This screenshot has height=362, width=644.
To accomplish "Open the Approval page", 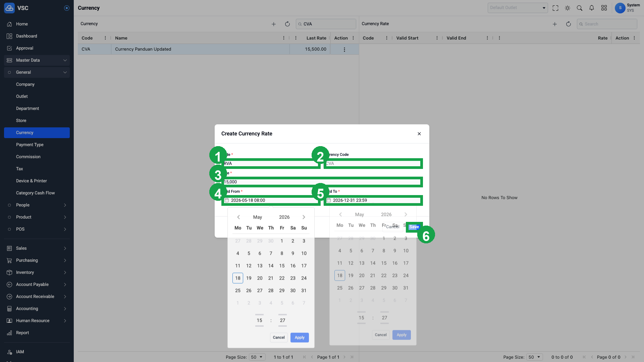I will point(37,48).
